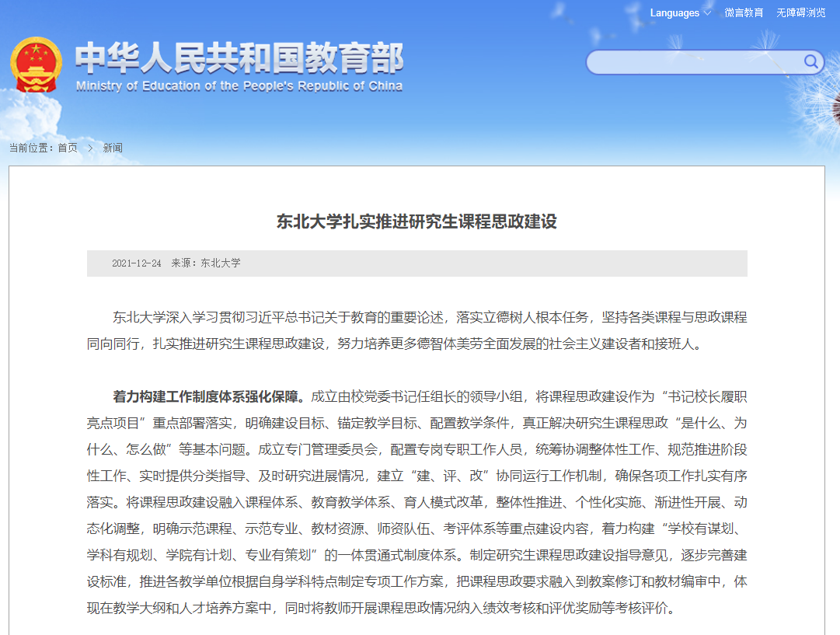
Task: Open the Languages menu label
Action: (674, 13)
